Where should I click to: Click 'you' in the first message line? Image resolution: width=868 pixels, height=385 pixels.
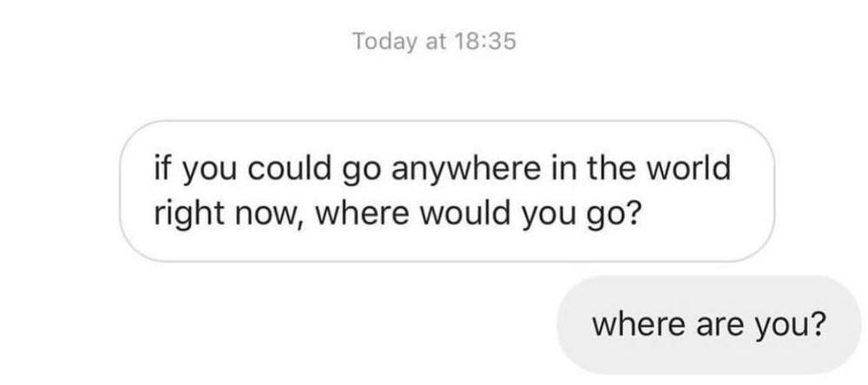[209, 170]
